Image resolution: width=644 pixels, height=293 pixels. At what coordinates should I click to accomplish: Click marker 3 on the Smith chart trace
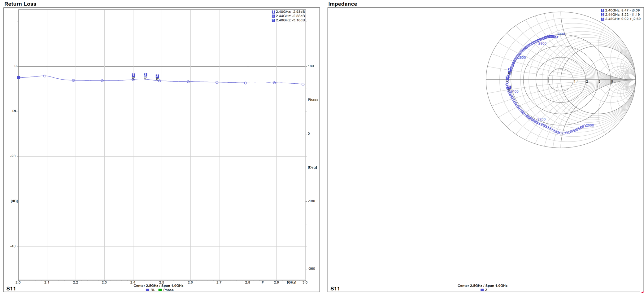(x=509, y=70)
